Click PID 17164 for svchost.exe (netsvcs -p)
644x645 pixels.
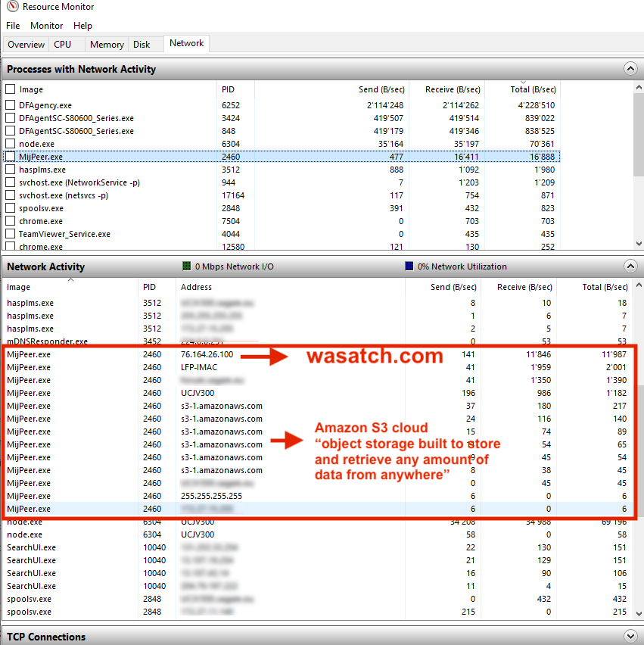point(233,195)
